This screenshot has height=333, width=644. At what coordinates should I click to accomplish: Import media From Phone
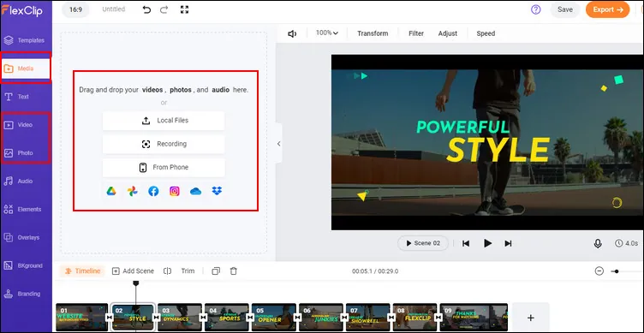click(x=164, y=168)
